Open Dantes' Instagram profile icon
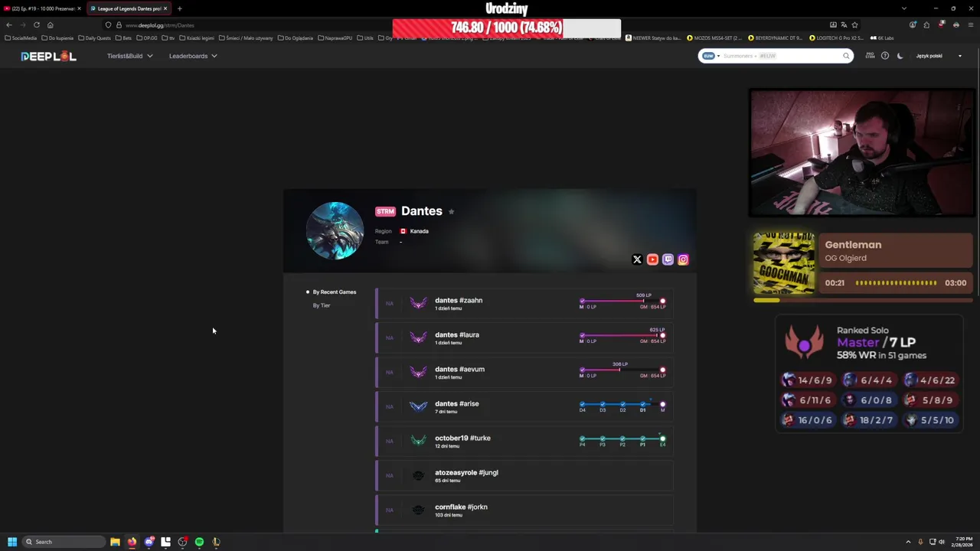The width and height of the screenshot is (980, 551). pos(683,259)
